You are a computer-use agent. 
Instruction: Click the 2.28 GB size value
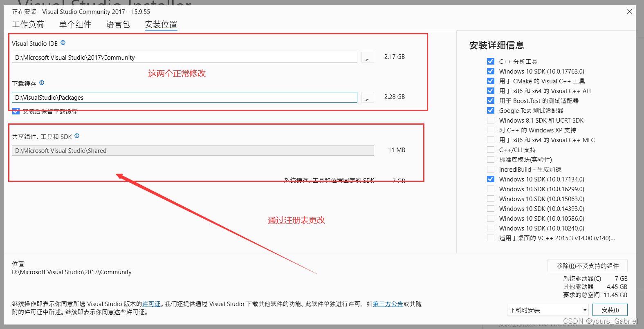(x=395, y=97)
